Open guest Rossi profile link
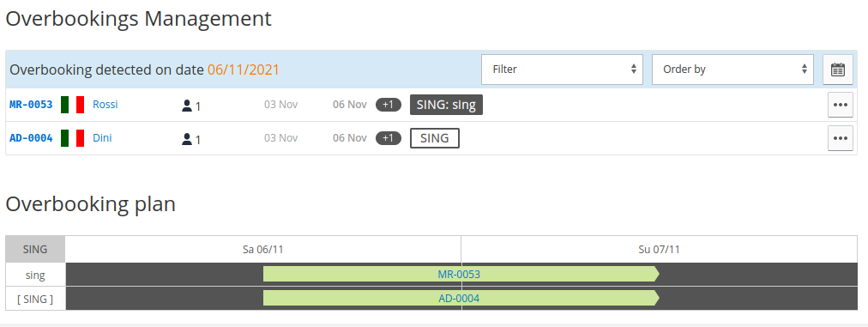Image resolution: width=868 pixels, height=327 pixels. (105, 104)
